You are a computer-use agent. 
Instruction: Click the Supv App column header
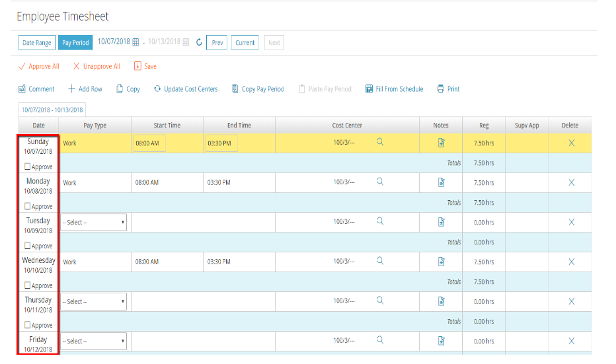coord(527,126)
